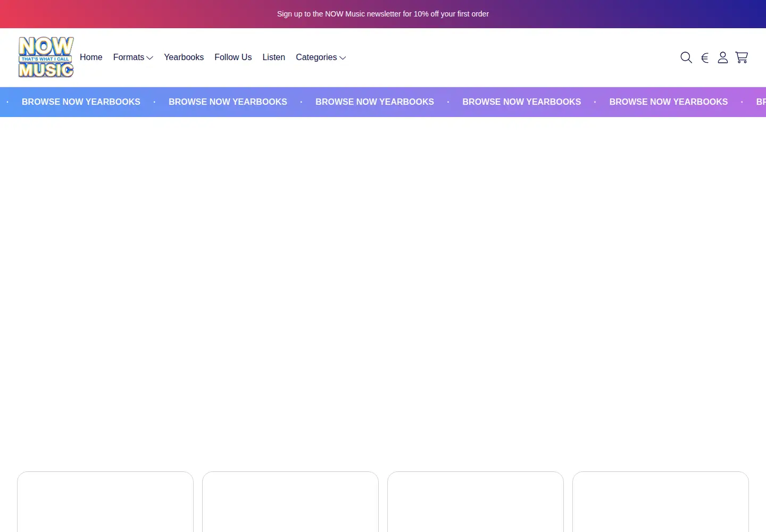This screenshot has width=766, height=532.
Task: Open the search icon
Action: [x=686, y=57]
